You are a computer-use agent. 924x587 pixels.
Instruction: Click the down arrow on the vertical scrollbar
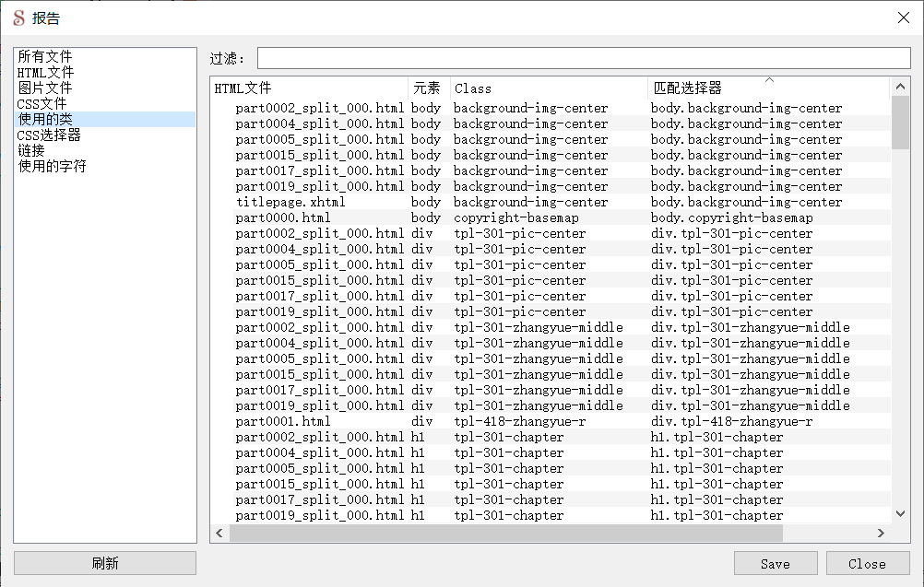click(x=900, y=513)
